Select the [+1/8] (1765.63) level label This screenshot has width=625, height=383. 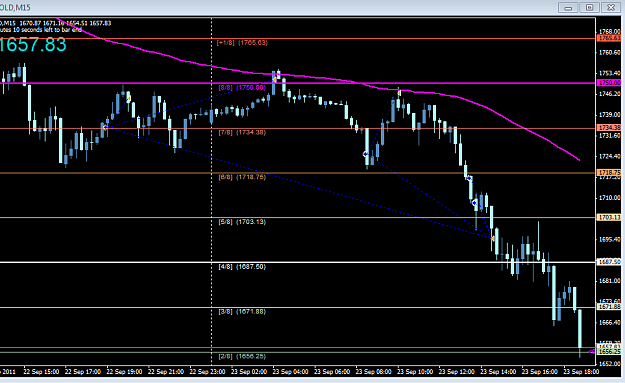tap(242, 43)
